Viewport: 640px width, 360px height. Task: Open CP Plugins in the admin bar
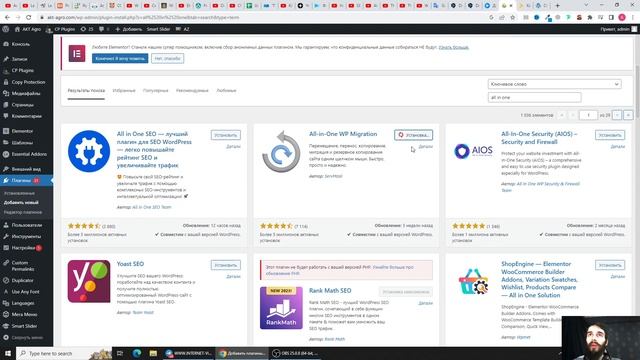[60, 29]
